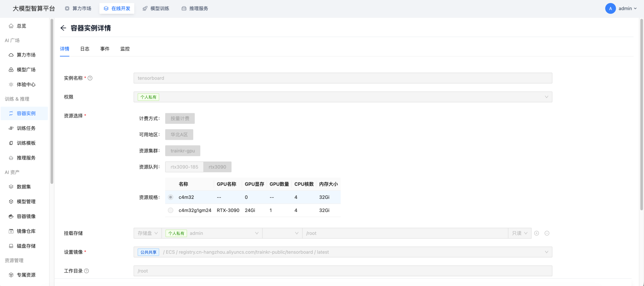Viewport: 644px width, 286px height.
Task: Select the c4m32g1gm24 RTX-3090 spec radio
Action: point(171,210)
